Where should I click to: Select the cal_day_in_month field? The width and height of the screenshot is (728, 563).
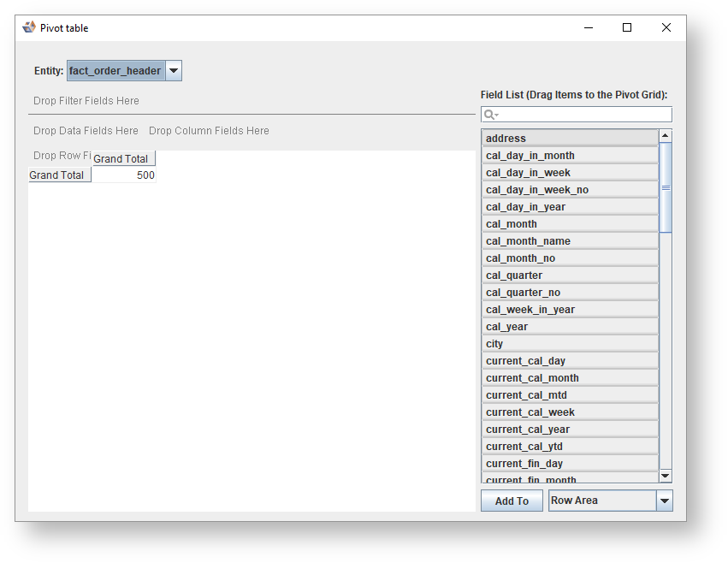(x=570, y=156)
